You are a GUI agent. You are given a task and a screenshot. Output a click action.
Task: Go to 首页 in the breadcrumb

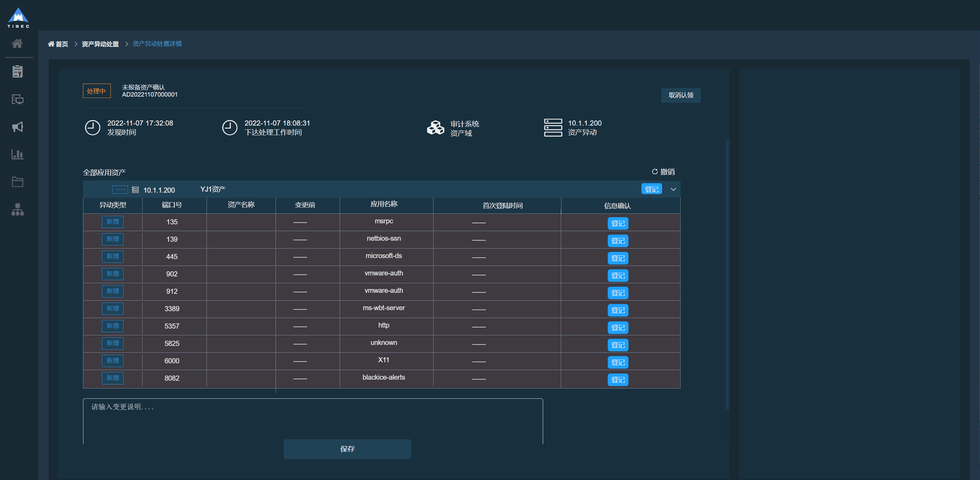pyautogui.click(x=58, y=44)
